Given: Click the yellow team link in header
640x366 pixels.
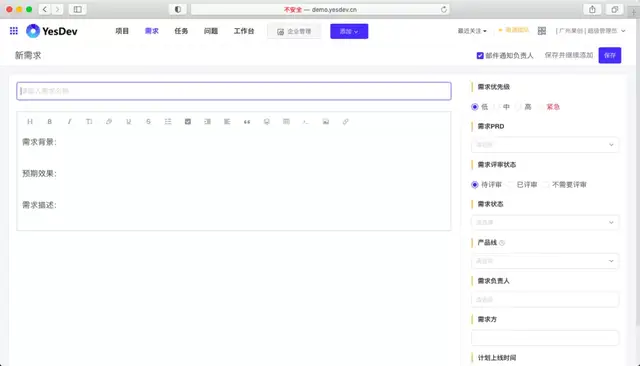Looking at the screenshot, I should point(514,30).
